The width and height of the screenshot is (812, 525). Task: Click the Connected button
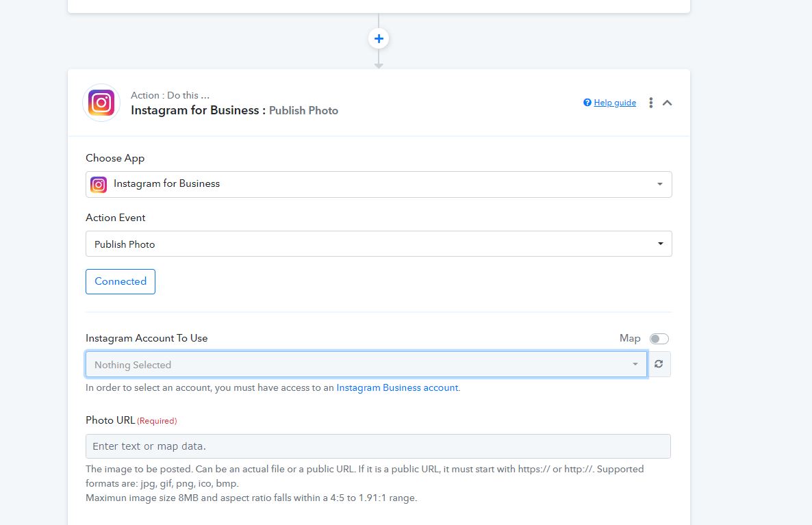120,281
